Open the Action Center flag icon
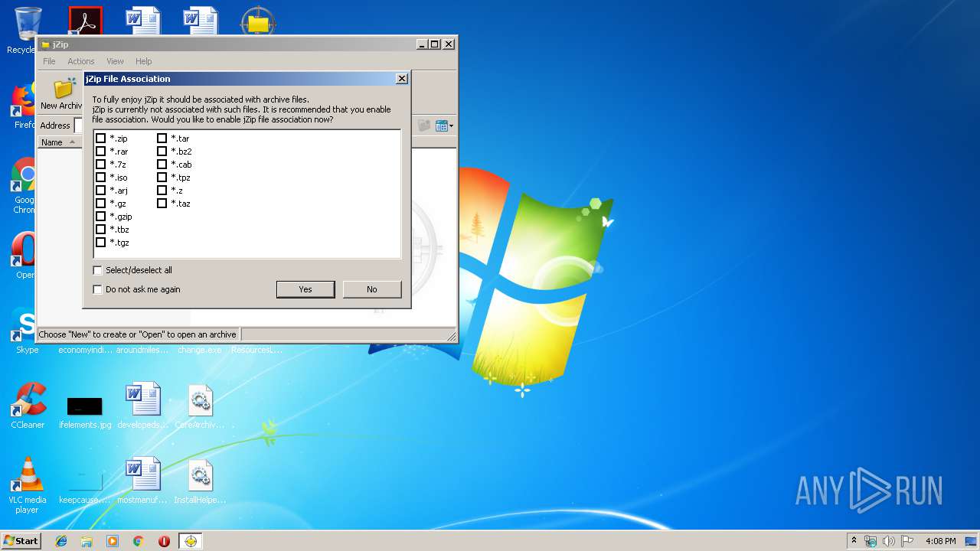Screen dimensions: 980x551 point(907,541)
